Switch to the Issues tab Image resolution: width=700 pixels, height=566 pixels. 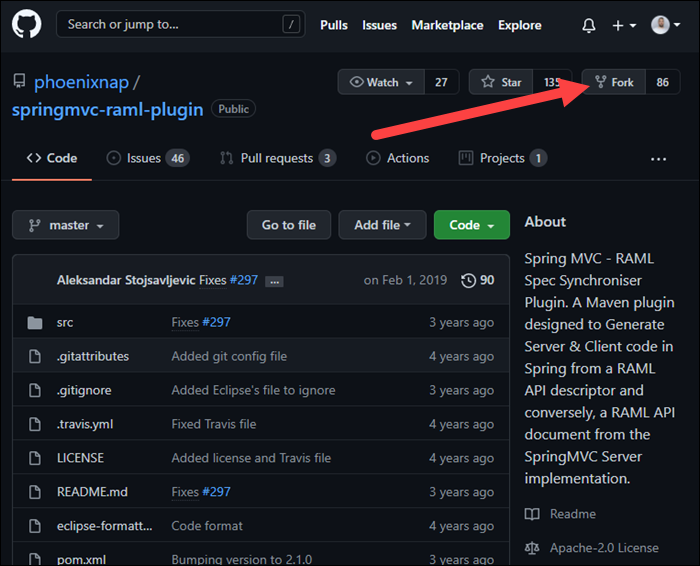tap(146, 158)
